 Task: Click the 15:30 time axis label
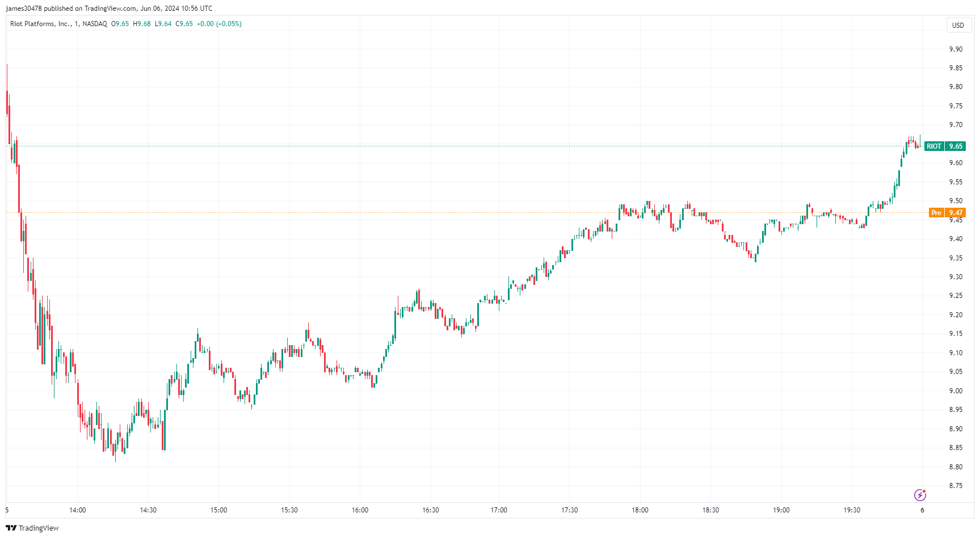289,510
